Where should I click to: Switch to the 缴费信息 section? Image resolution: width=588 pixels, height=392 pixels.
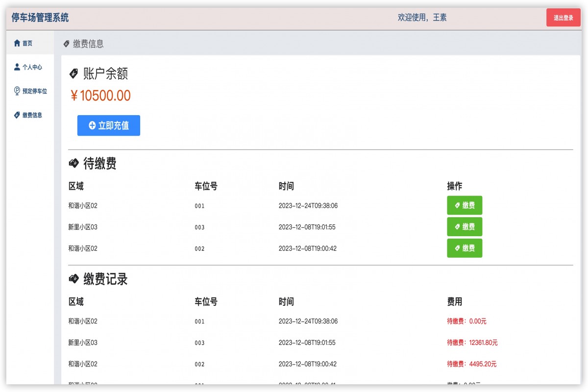[x=31, y=115]
